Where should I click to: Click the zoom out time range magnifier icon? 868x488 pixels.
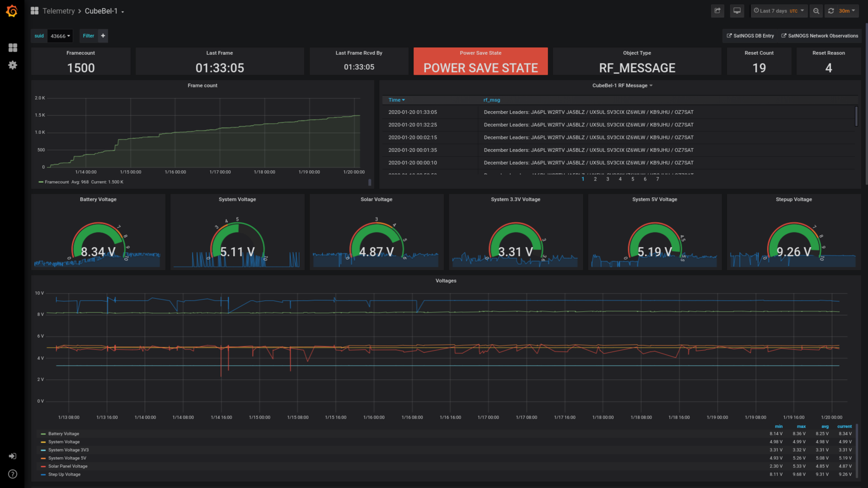pyautogui.click(x=816, y=11)
